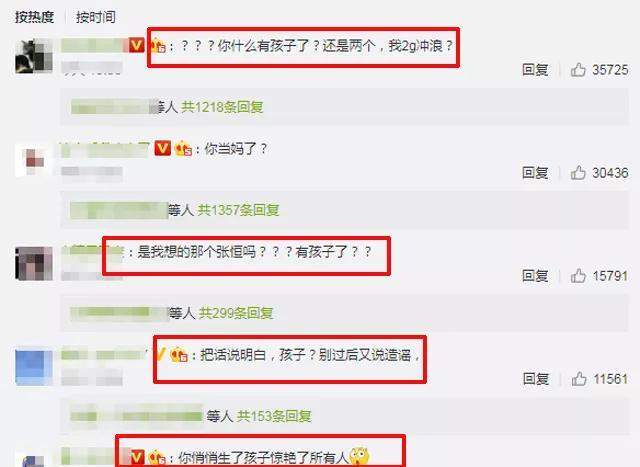Expand 共299条回复 replies

(236, 313)
